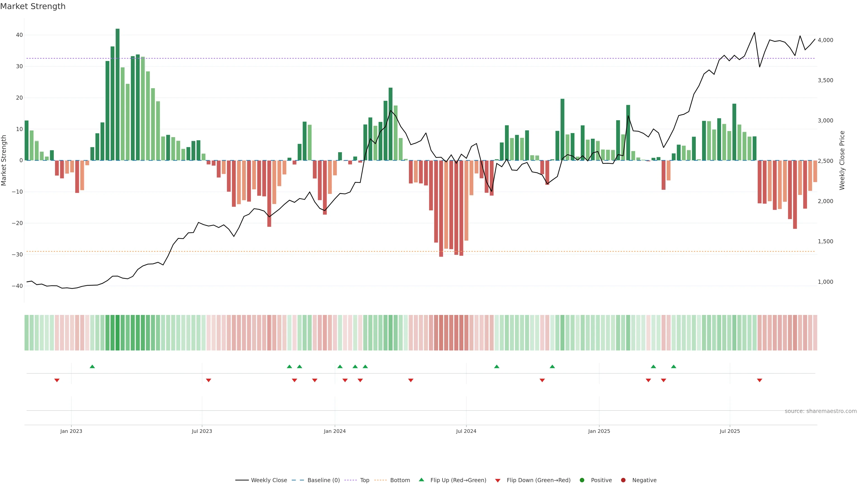Click the green Positive legend dot

[582, 480]
